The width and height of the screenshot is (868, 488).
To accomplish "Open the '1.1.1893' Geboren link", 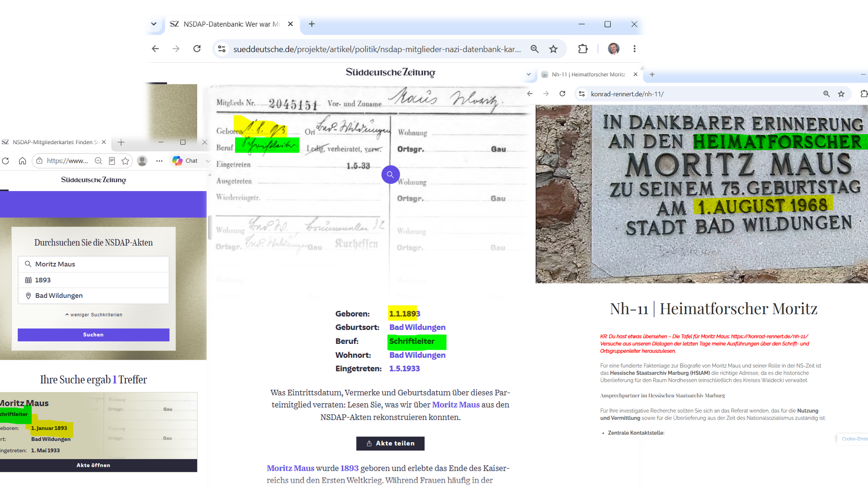I will point(405,314).
